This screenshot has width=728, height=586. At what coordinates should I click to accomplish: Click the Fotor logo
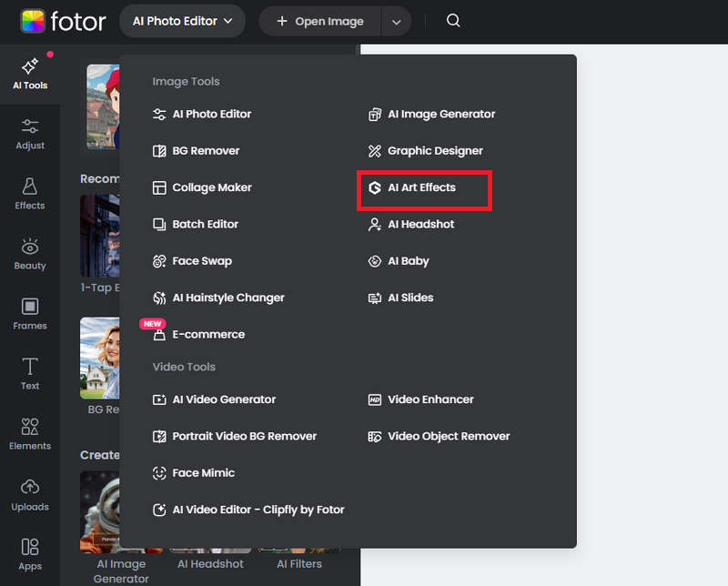63,21
